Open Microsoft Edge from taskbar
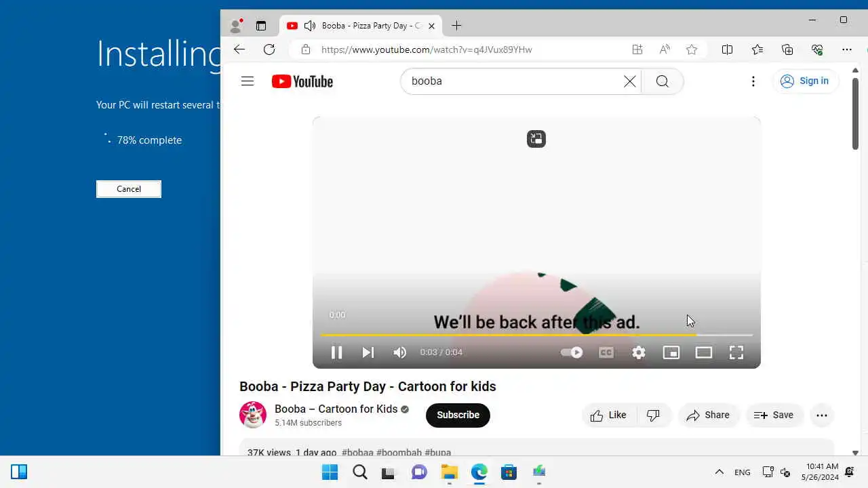 [479, 472]
